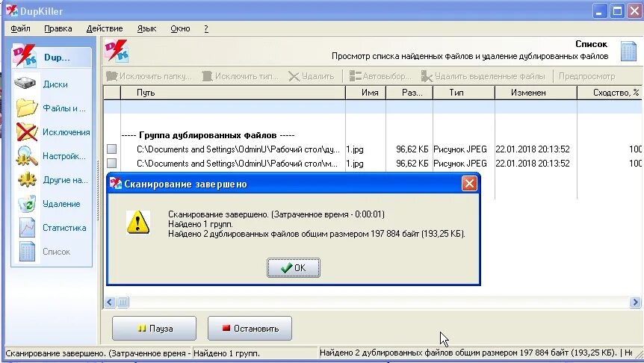This screenshot has width=644, height=363.
Task: Check the first 1.jpg row checkbox (ду... folder)
Action: (x=112, y=149)
